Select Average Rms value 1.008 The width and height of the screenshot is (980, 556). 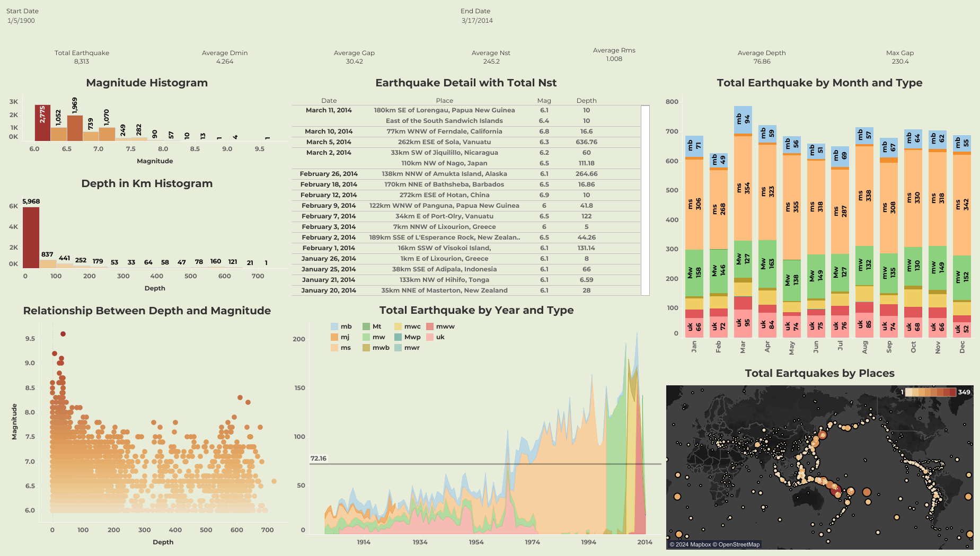click(614, 59)
